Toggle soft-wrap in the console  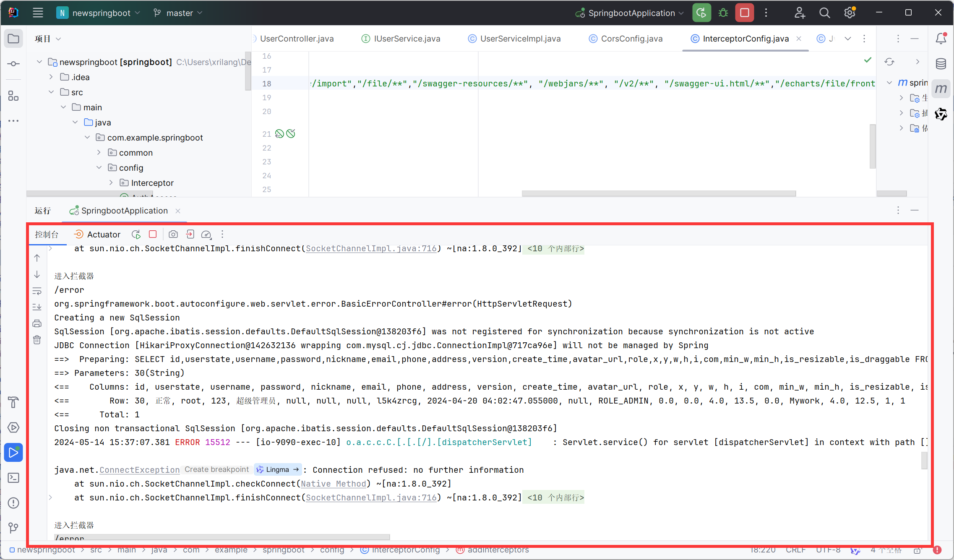[37, 291]
